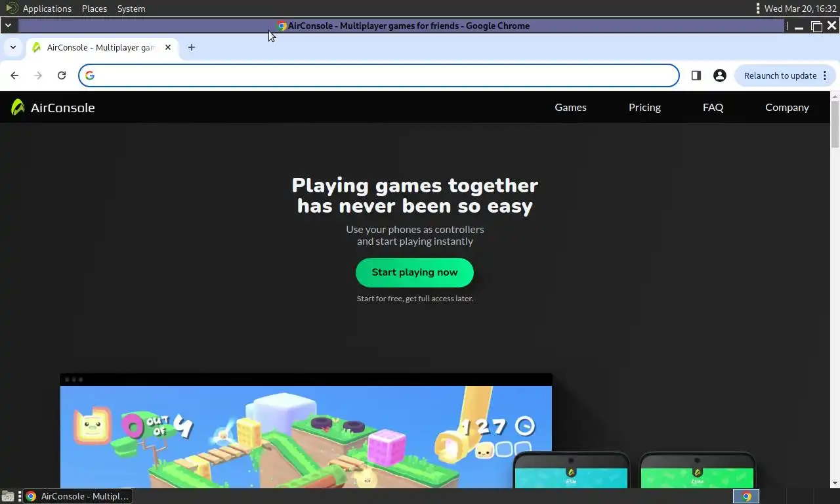Click the clock showing Wed Mar 20, 16:32
Screen dimensions: 840x504
coord(801,9)
